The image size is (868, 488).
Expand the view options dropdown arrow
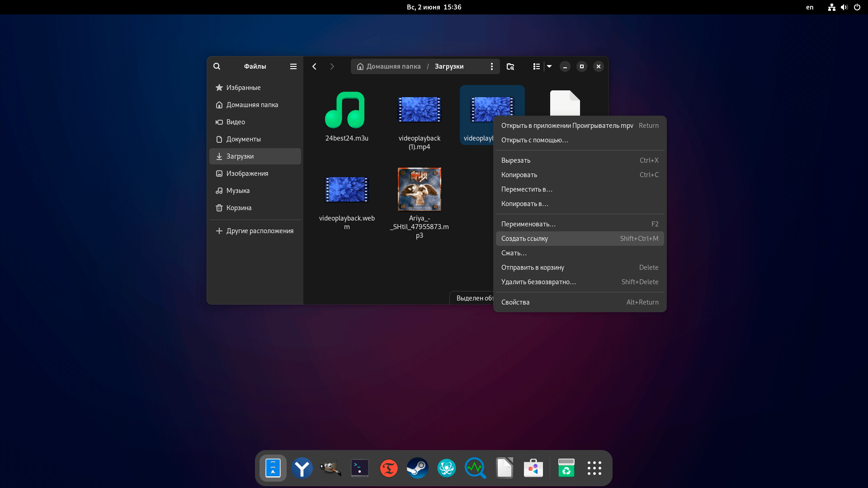(549, 66)
